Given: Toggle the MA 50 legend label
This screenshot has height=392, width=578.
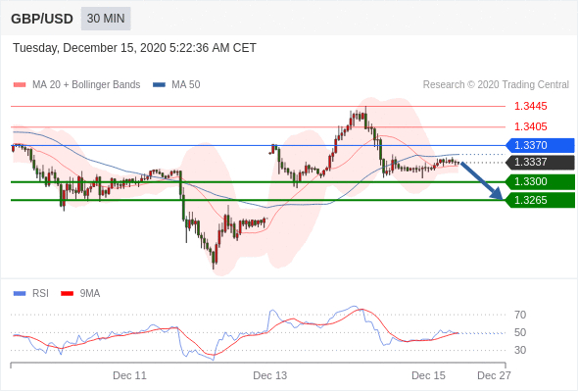Looking at the screenshot, I should point(186,85).
